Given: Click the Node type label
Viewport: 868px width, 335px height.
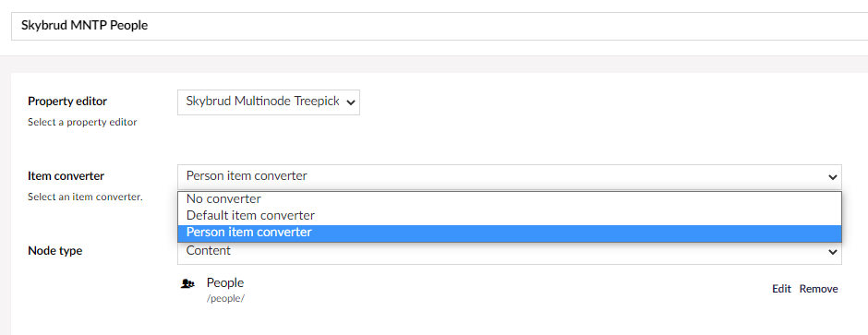Looking at the screenshot, I should (x=54, y=251).
